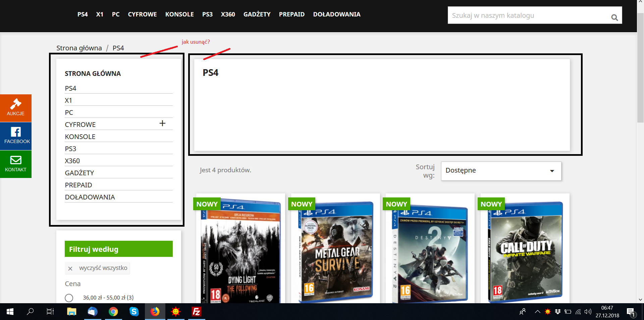644x320 pixels.
Task: Select GADŻETY in the sidebar category list
Action: click(x=79, y=173)
